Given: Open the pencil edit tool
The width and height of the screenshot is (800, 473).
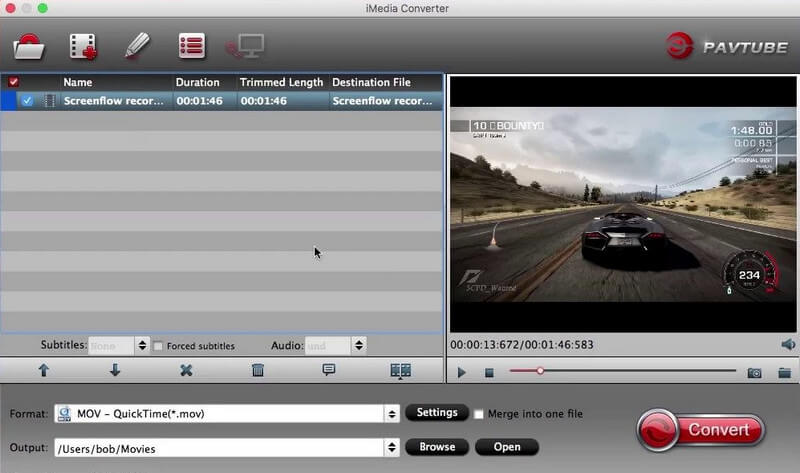Looking at the screenshot, I should click(137, 46).
